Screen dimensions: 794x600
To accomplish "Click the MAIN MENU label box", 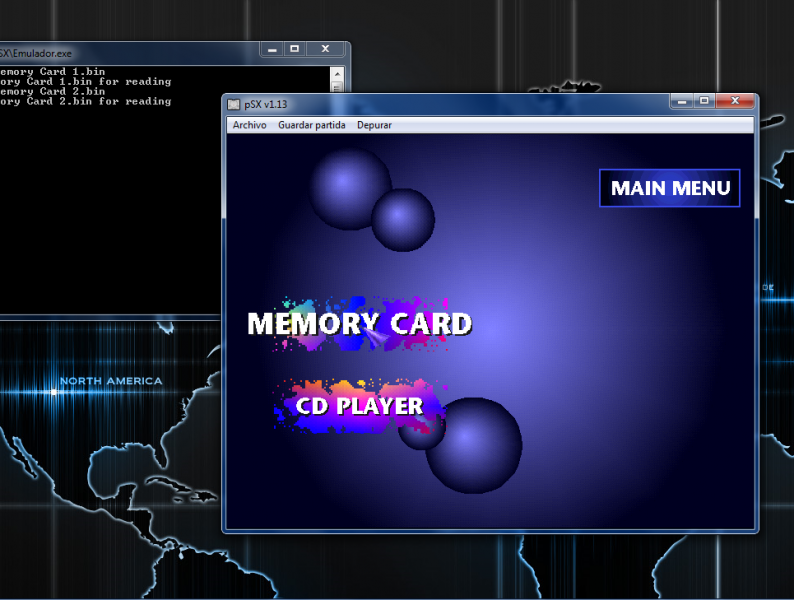I will click(x=669, y=188).
